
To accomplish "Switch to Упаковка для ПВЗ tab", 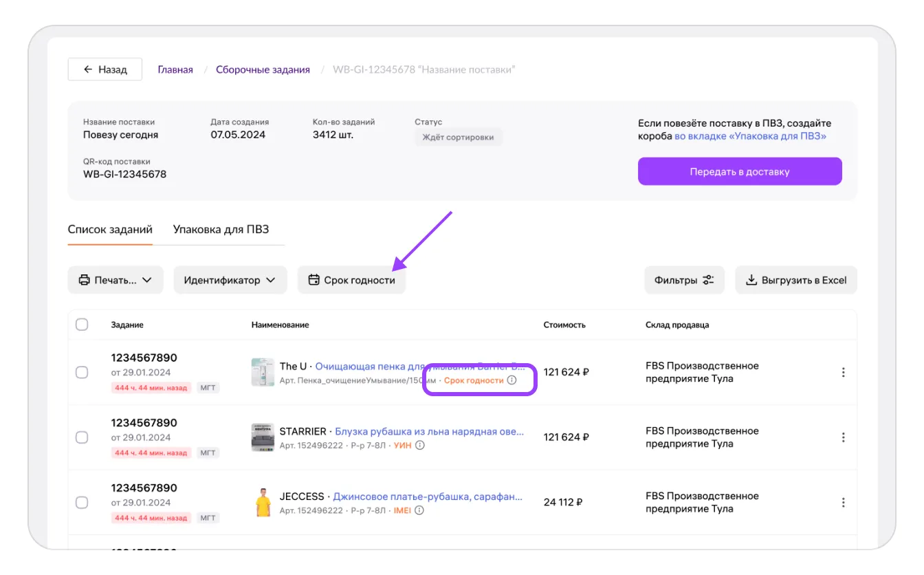I will tap(220, 230).
